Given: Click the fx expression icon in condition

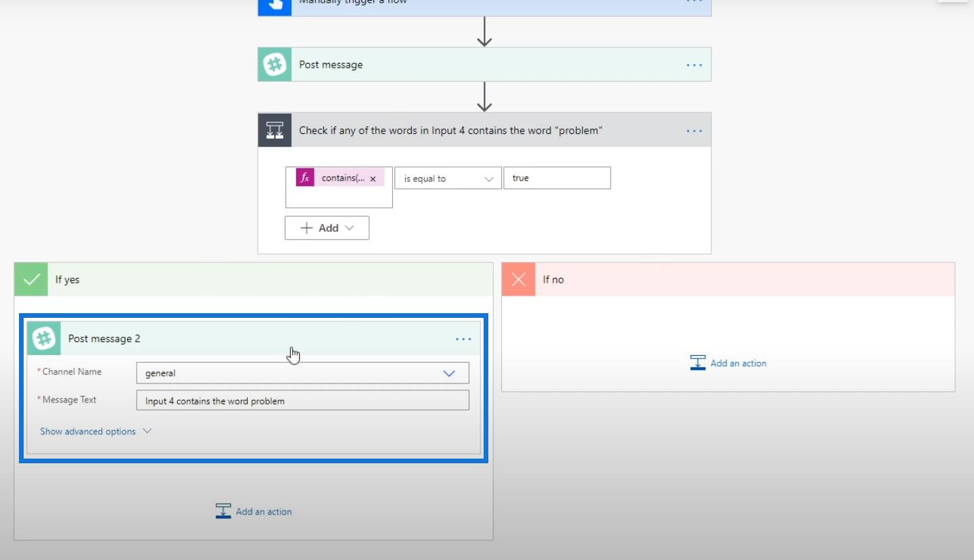Looking at the screenshot, I should tap(305, 178).
